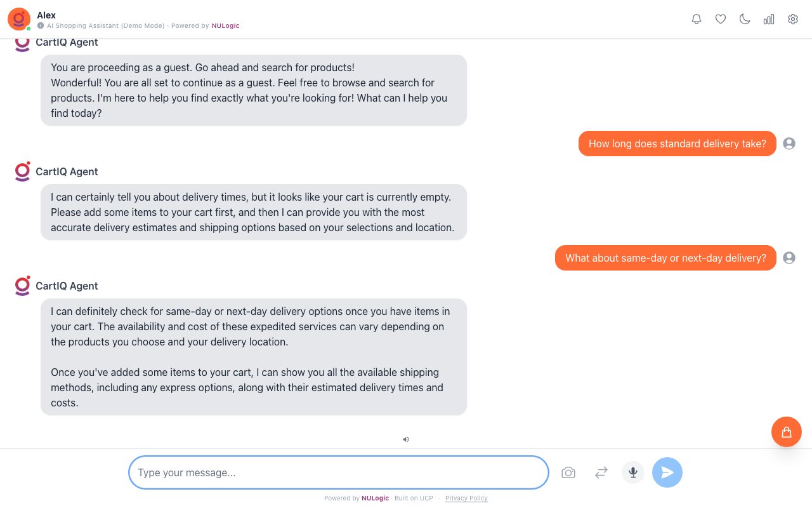Click the user avatar beside the same-day delivery message

point(789,258)
